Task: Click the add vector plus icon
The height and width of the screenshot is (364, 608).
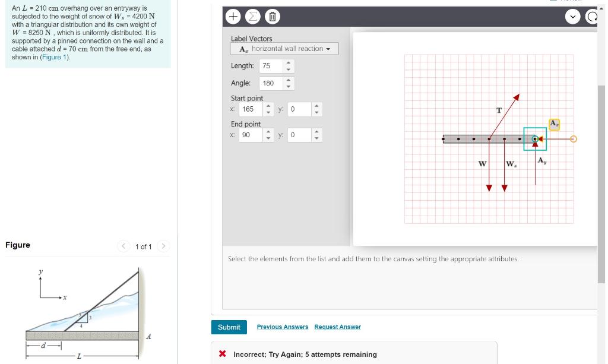Action: point(233,16)
